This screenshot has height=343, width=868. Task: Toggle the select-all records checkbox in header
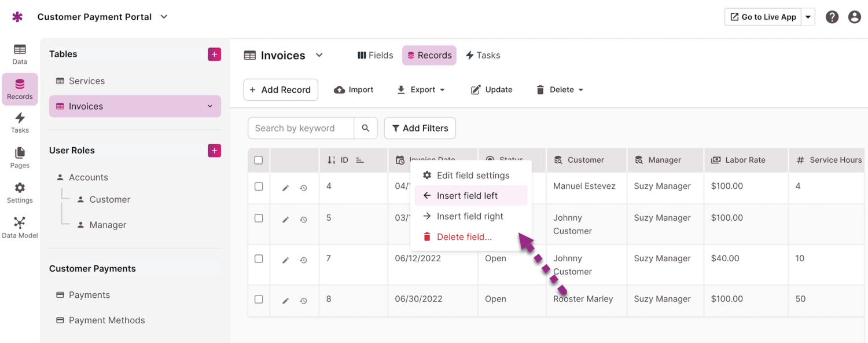[259, 160]
